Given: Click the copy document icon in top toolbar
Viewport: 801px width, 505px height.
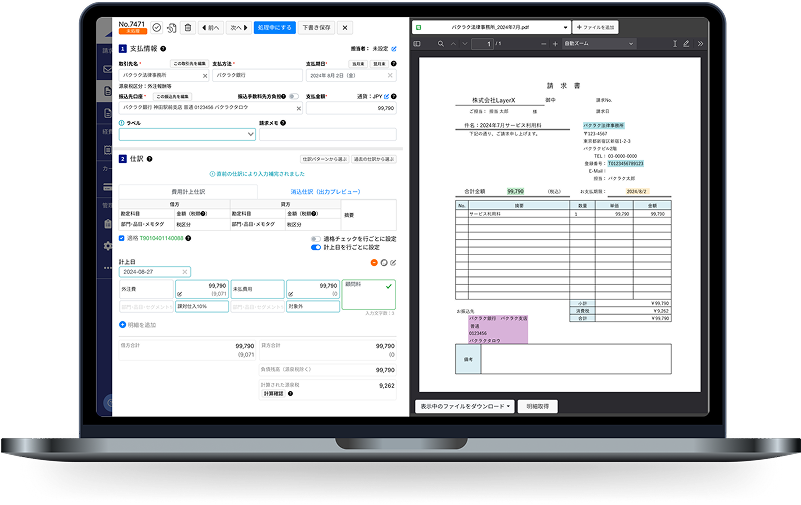Looking at the screenshot, I should pos(172,28).
